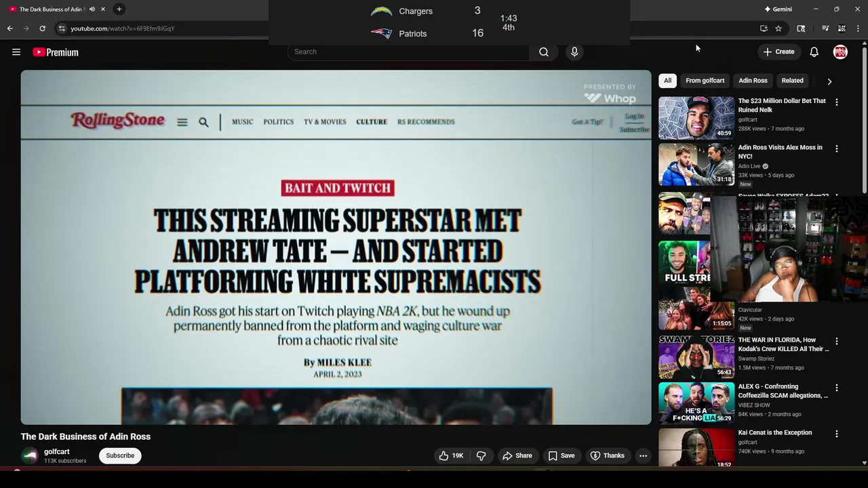Save the video to a playlist
This screenshot has width=868, height=488.
coord(561,455)
